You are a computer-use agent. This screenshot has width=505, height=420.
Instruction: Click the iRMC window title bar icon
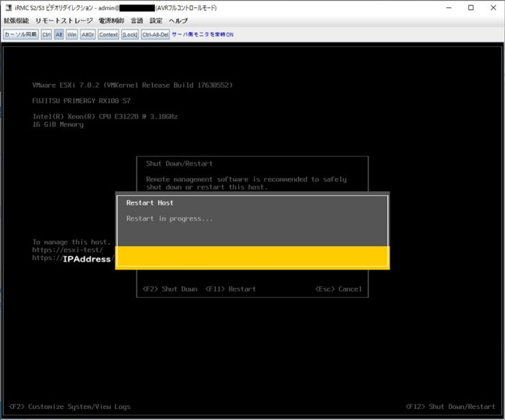point(9,7)
